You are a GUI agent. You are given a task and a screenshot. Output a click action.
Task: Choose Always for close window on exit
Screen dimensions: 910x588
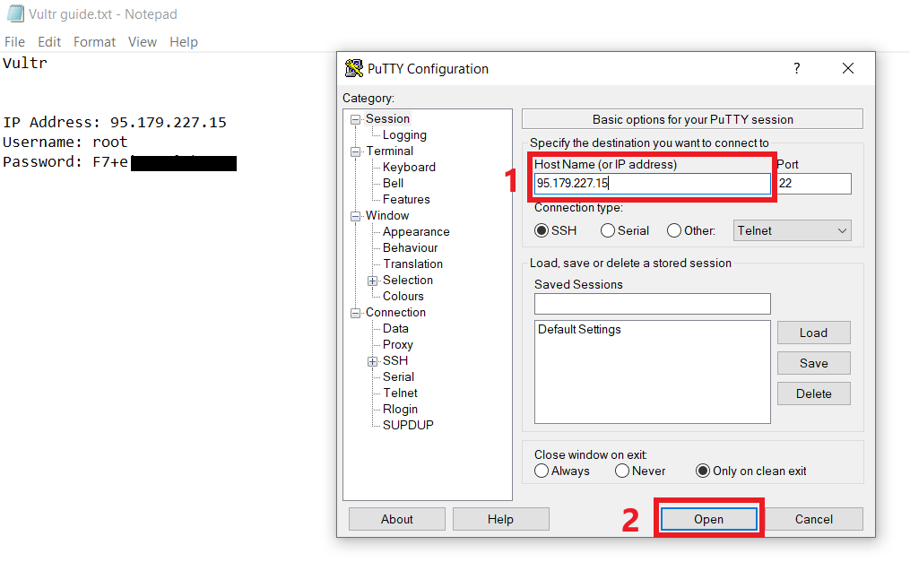coord(542,471)
